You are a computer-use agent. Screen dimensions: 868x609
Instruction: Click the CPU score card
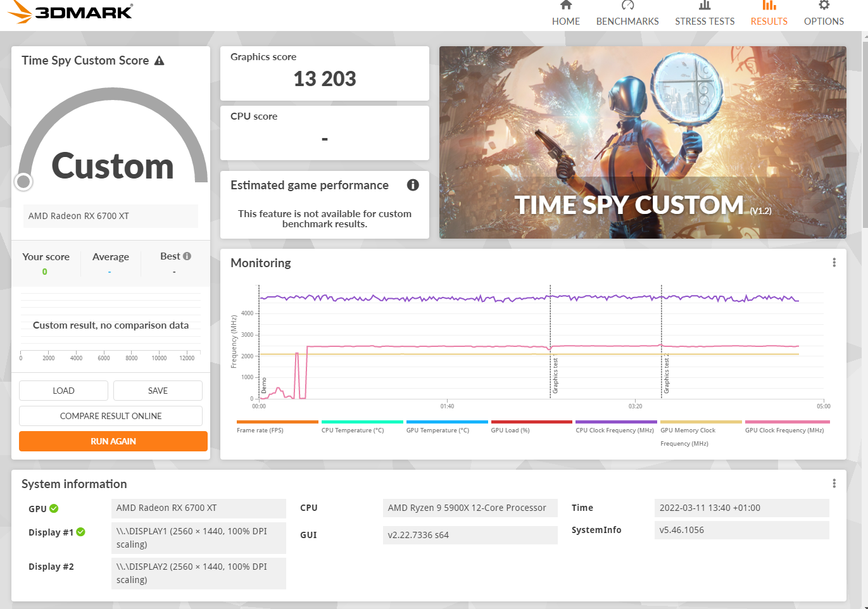click(325, 133)
